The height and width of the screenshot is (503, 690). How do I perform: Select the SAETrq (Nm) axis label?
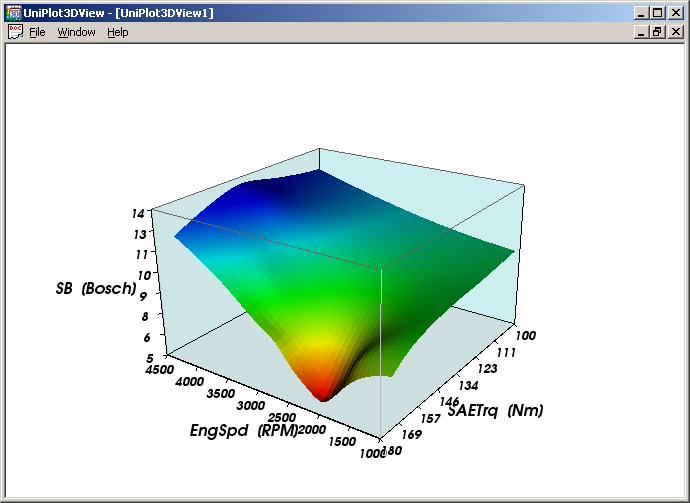tap(496, 410)
